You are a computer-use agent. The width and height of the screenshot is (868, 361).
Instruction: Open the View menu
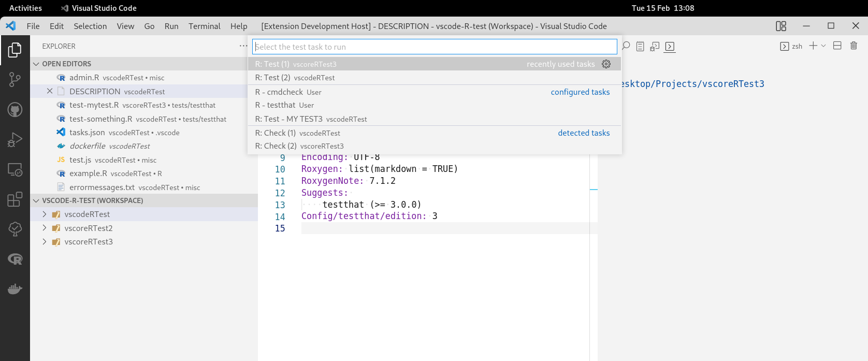pos(125,26)
